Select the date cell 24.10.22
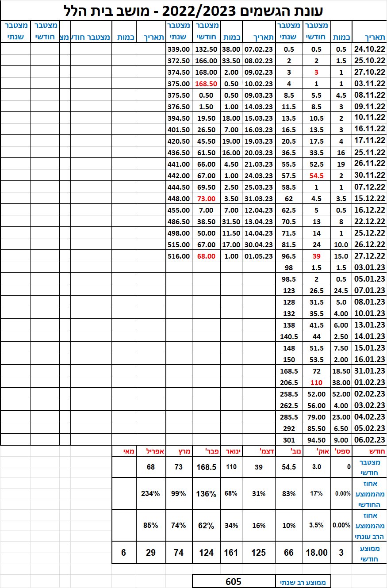The image size is (387, 588). (369, 49)
